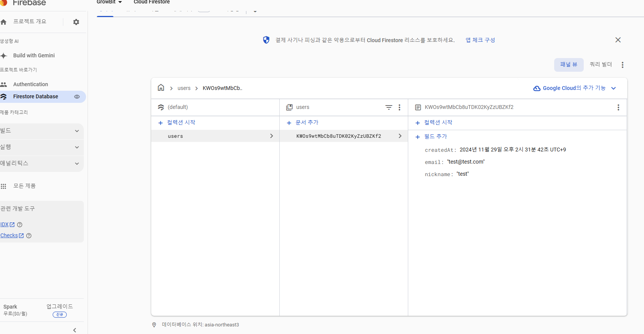Image resolution: width=644 pixels, height=334 pixels.
Task: Expand the users row chevron in the (default) column
Action: (x=271, y=136)
